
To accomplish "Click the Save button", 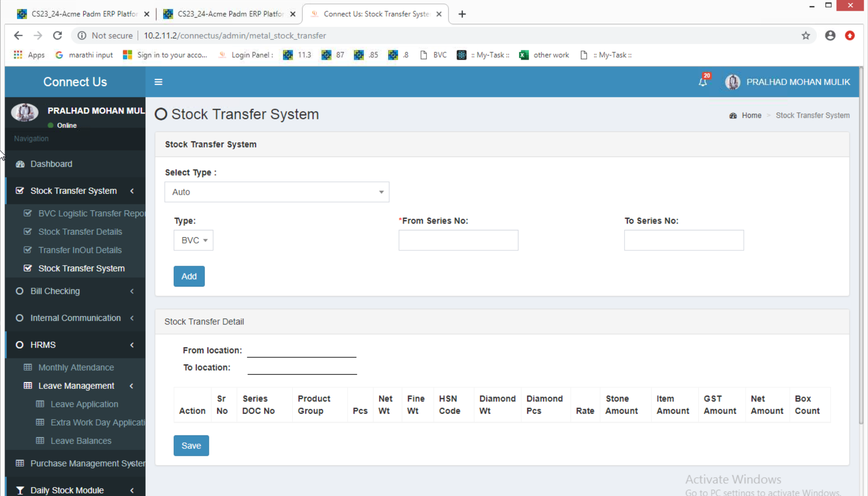I will 191,446.
